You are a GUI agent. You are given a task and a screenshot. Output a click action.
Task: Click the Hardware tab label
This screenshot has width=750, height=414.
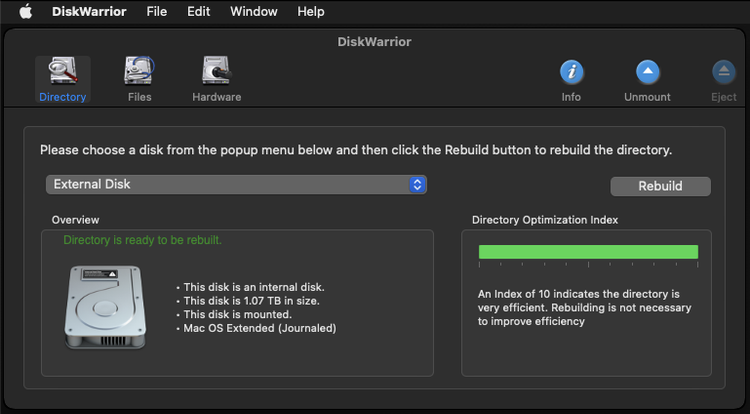(217, 97)
